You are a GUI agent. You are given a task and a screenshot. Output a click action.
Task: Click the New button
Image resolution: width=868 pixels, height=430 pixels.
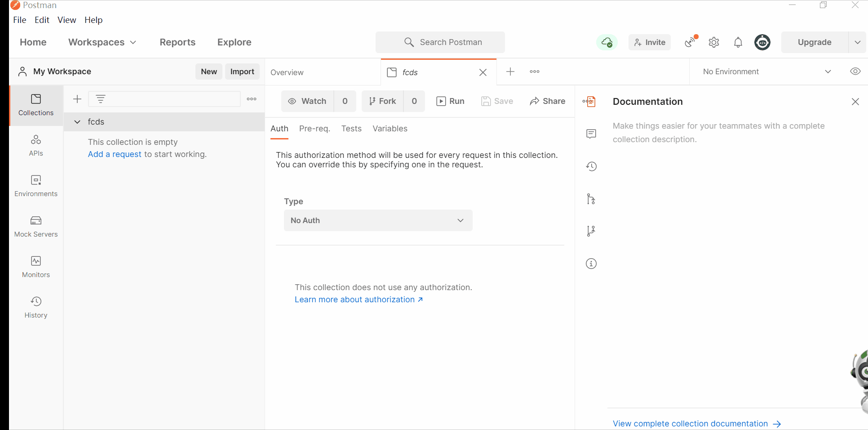click(x=209, y=72)
